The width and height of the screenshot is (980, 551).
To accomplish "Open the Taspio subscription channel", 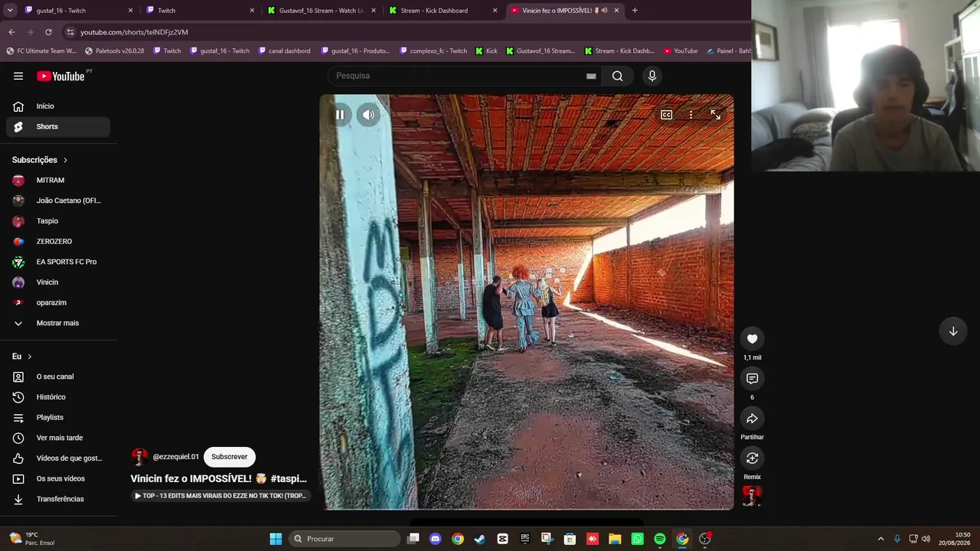I will 58,221.
